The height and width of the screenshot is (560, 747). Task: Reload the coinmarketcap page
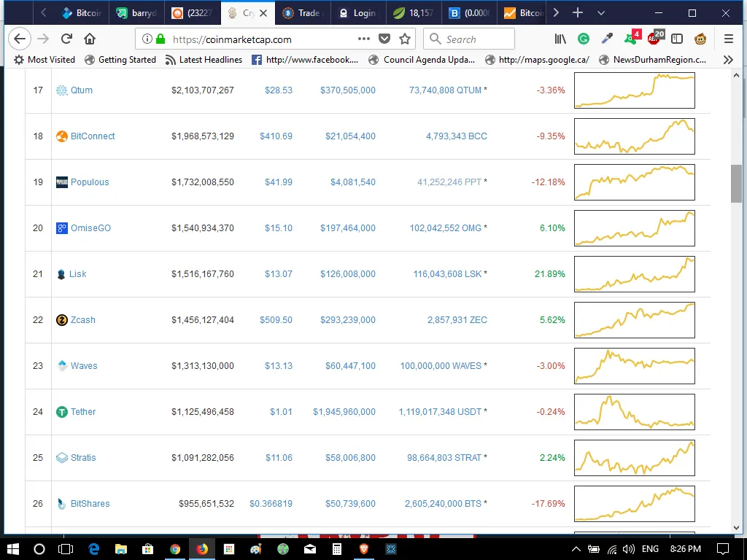pyautogui.click(x=66, y=39)
